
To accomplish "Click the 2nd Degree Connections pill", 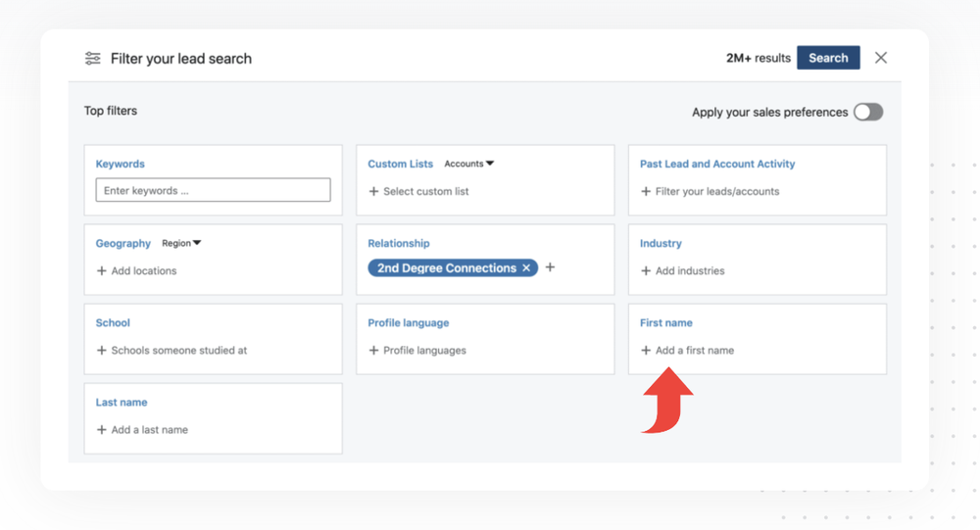I will pos(446,268).
